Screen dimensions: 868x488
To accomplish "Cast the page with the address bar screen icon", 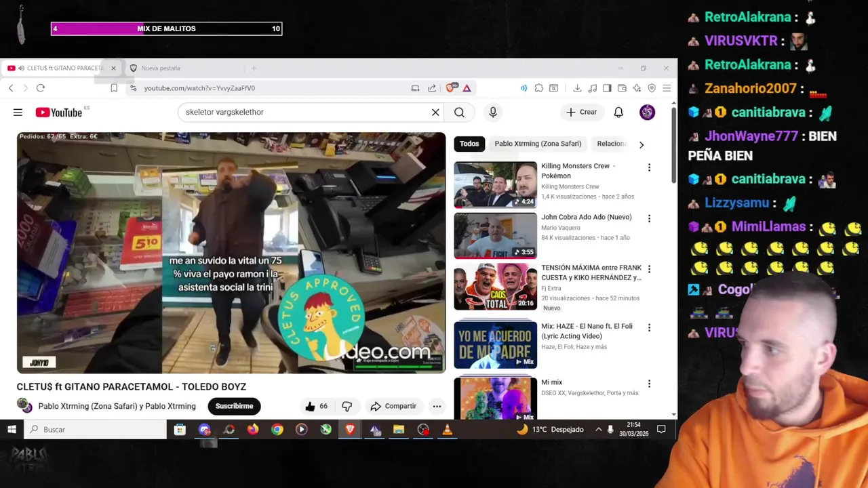I will pos(415,88).
